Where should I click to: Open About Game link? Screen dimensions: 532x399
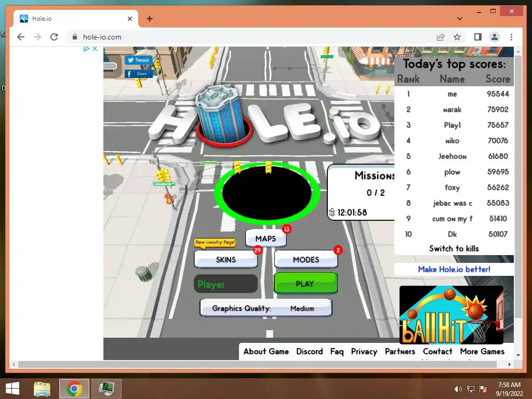pyautogui.click(x=266, y=352)
